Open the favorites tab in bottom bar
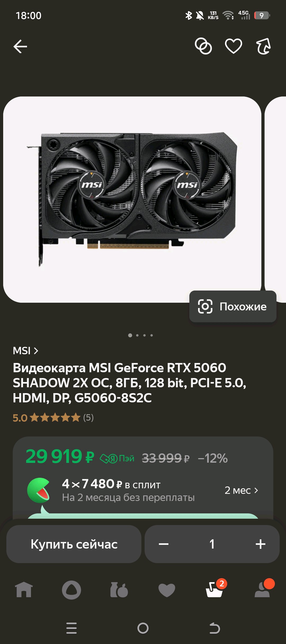 [x=167, y=590]
